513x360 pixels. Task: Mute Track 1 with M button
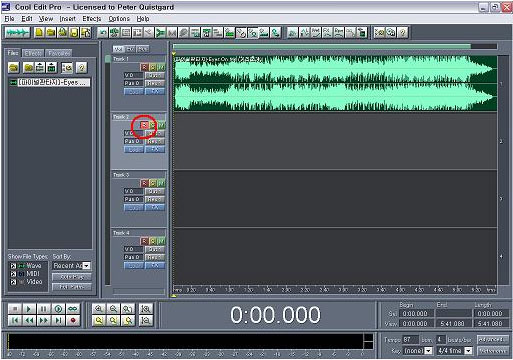[161, 67]
